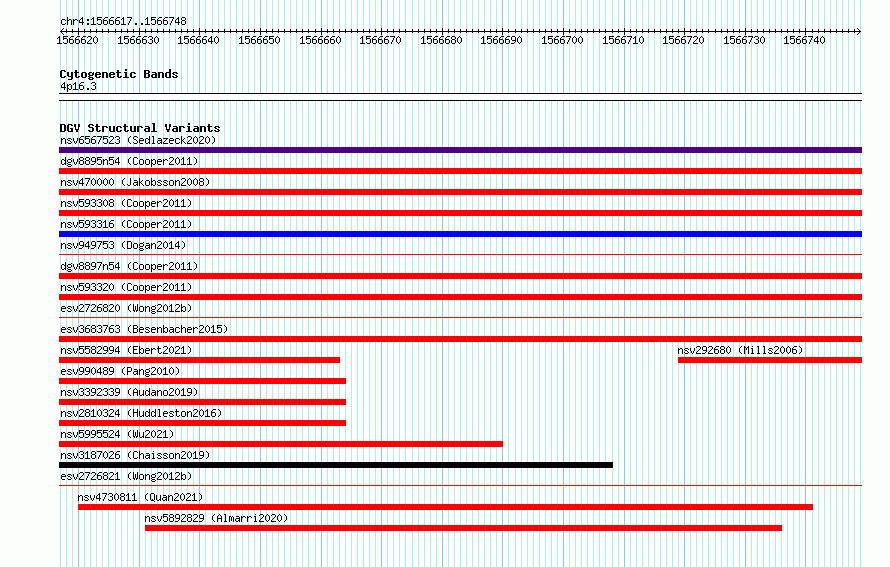The width and height of the screenshot is (890, 567).
Task: Click ruler position 1566640
Action: click(198, 40)
